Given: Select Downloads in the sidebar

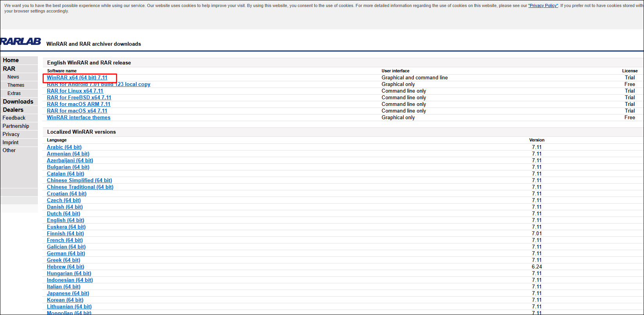Looking at the screenshot, I should point(18,102).
